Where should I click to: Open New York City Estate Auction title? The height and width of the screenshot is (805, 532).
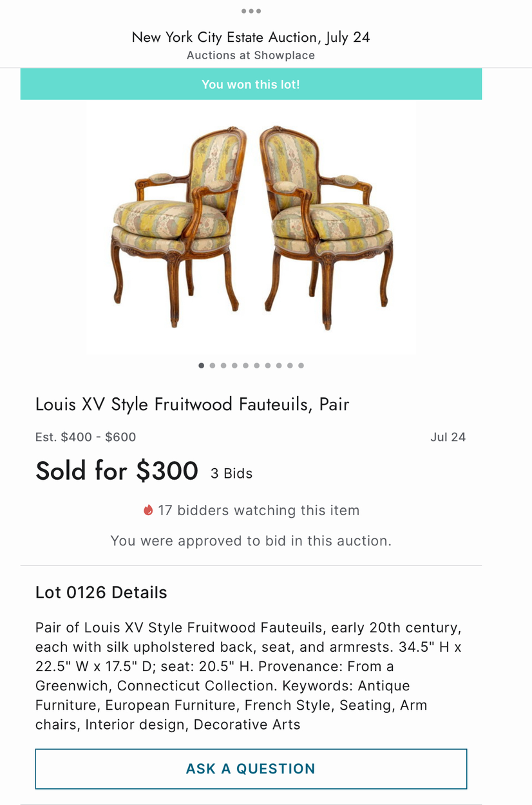click(251, 37)
